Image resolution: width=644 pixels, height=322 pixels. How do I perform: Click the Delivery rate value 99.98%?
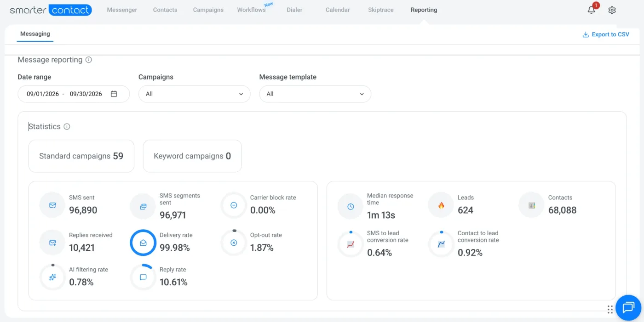[175, 248]
